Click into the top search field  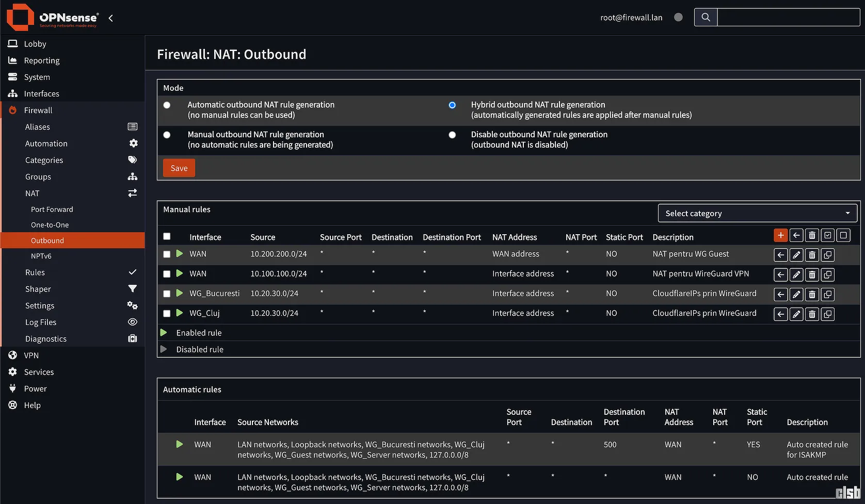tap(788, 17)
